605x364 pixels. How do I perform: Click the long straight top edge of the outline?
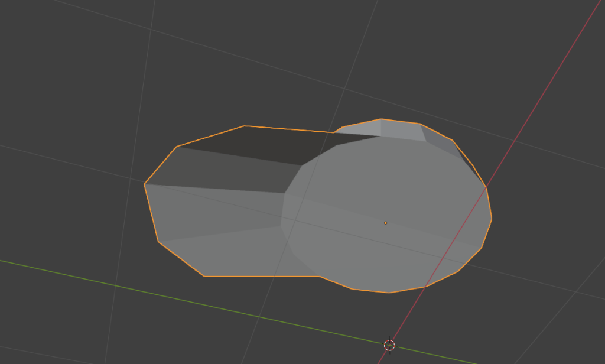click(290, 129)
